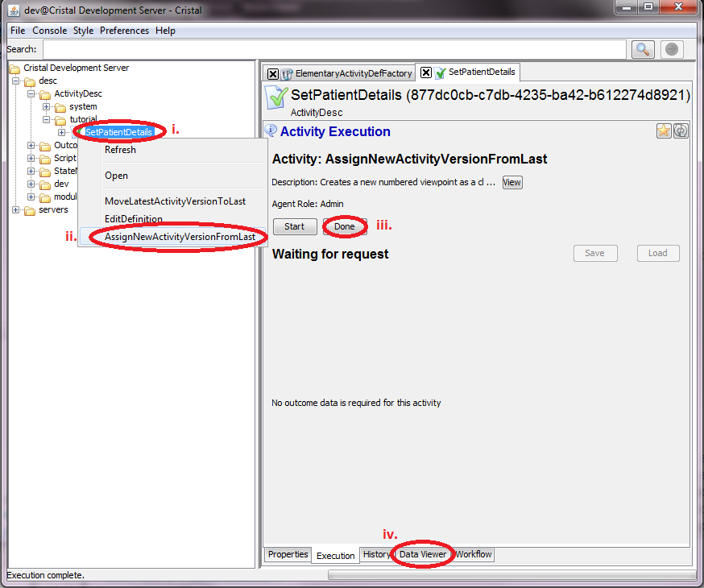Image resolution: width=704 pixels, height=588 pixels.
Task: Expand the SetPatientDetails tree node
Action: coord(61,132)
